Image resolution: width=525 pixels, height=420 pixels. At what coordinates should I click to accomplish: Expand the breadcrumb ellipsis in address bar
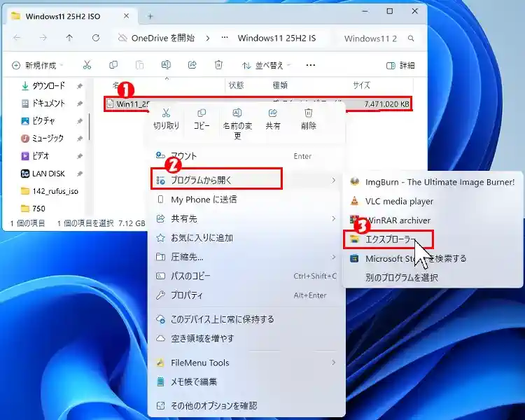pos(225,38)
